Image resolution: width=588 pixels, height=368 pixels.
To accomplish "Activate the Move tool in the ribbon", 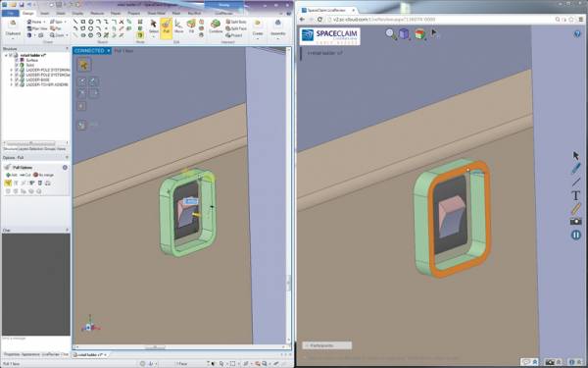I will (179, 27).
